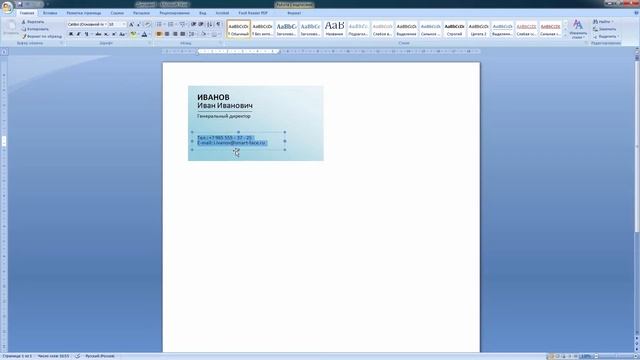Click the Генеральный директор text line
This screenshot has width=640, height=360.
coord(224,116)
